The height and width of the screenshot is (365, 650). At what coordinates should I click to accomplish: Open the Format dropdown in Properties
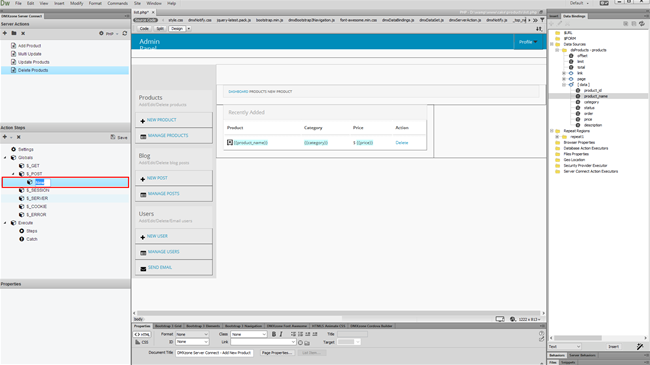[192, 334]
